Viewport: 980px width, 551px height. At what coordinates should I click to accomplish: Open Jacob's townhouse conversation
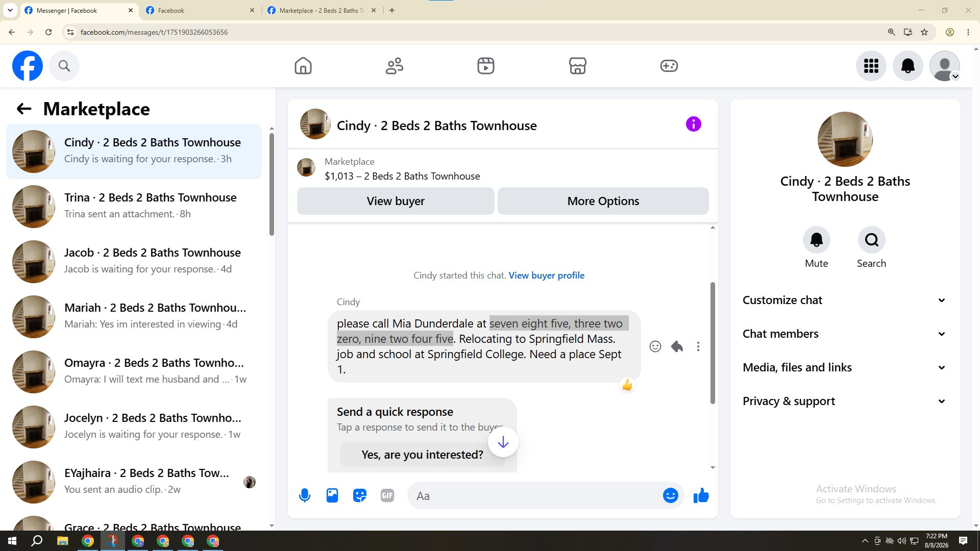(x=134, y=261)
